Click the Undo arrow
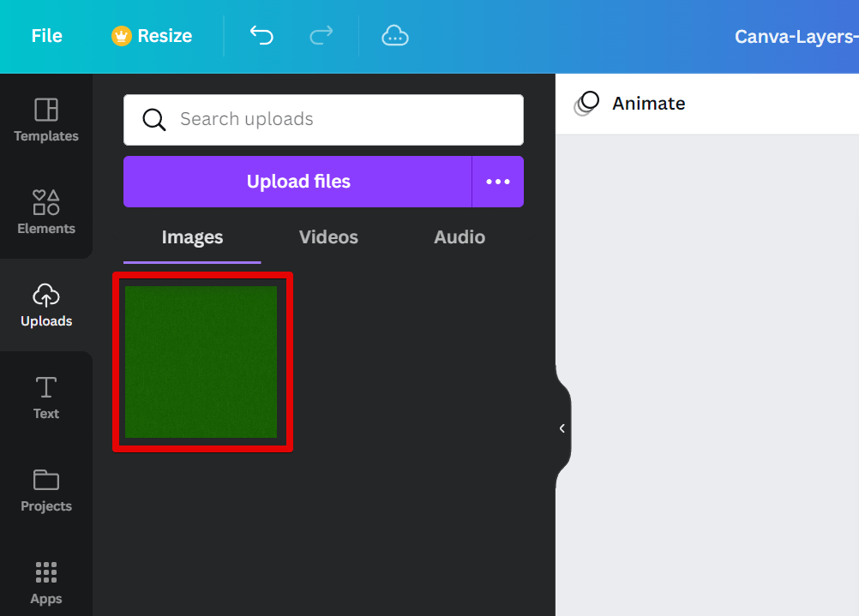The image size is (859, 616). (261, 36)
